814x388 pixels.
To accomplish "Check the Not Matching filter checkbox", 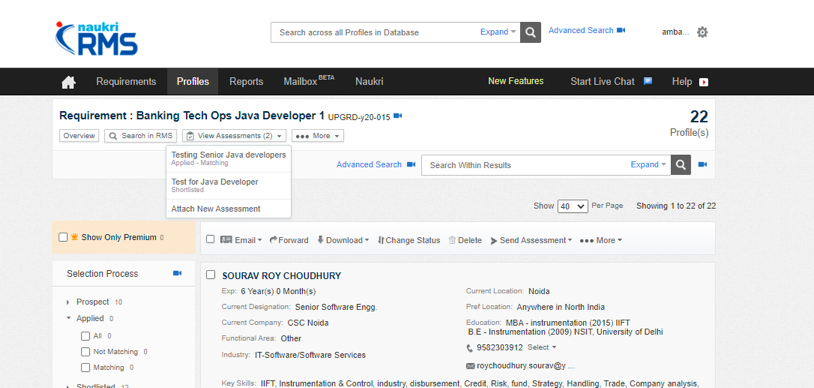I will (x=86, y=352).
